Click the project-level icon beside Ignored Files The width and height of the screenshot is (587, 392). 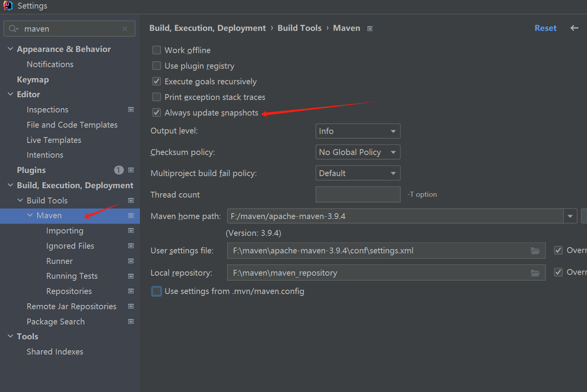pyautogui.click(x=131, y=246)
